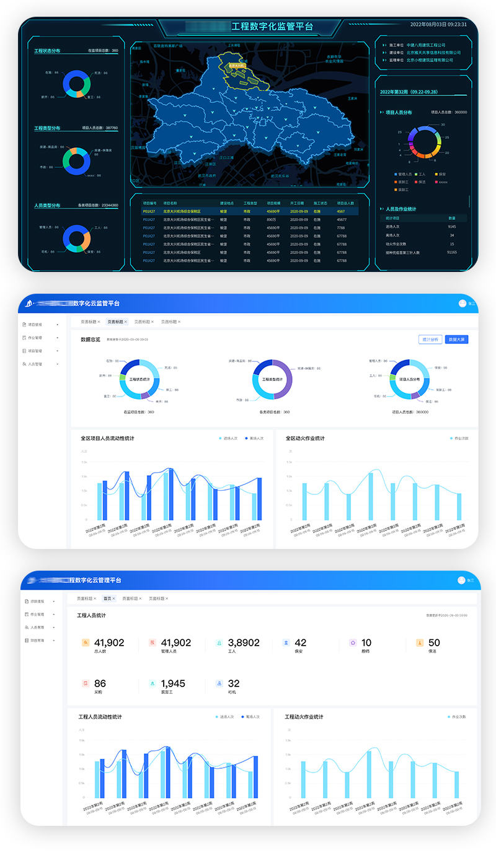Toggle 作业次数 legend in 全区动火作业统计 chart
The height and width of the screenshot is (868, 496).
(459, 438)
